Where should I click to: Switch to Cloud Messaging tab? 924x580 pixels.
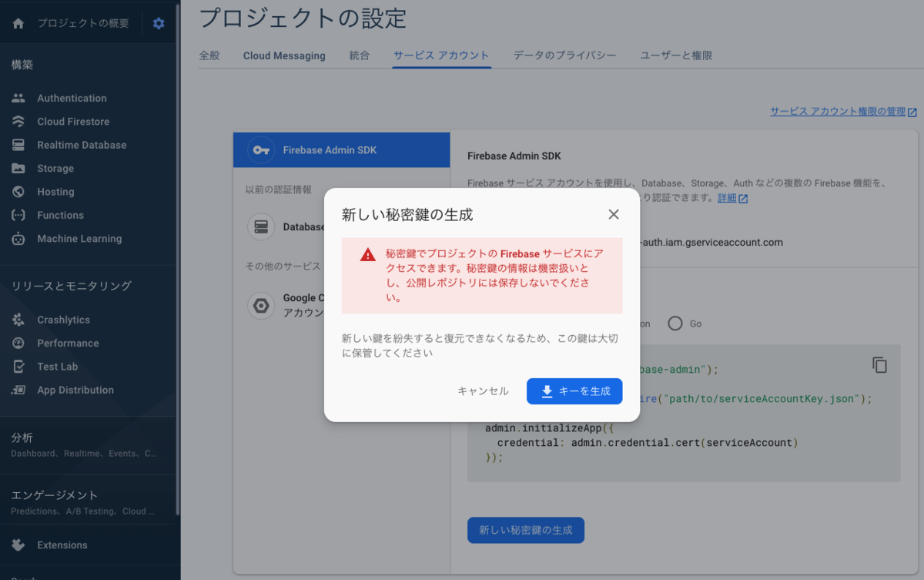284,55
